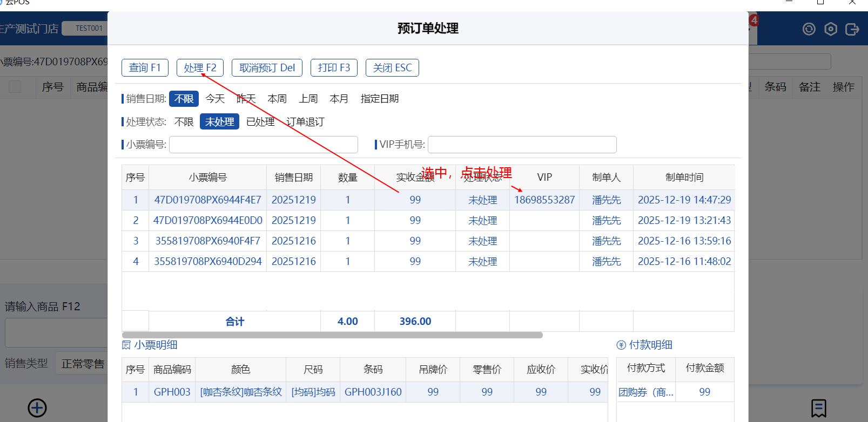
Task: Toggle the select-all checkbox beside 序号
Action: [15, 87]
